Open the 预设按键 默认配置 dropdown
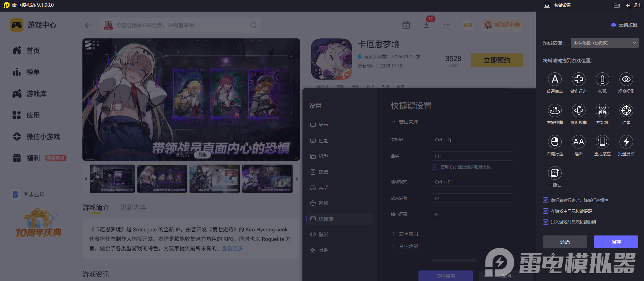Viewport: 644px width, 281px height. [x=605, y=43]
